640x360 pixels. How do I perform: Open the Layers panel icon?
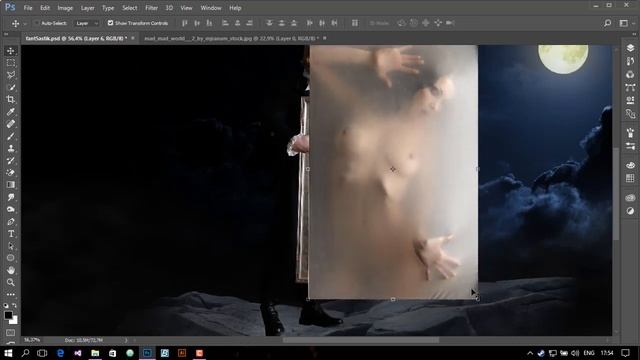[x=630, y=48]
